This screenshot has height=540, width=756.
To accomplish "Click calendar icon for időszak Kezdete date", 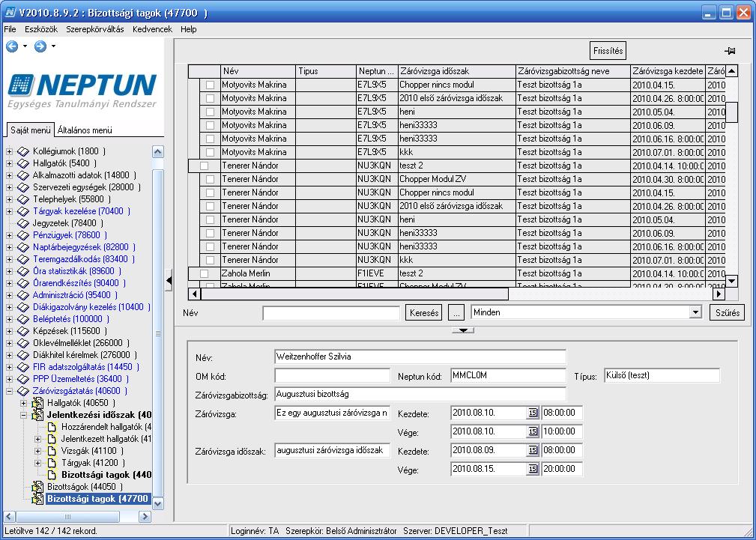I will tap(533, 450).
